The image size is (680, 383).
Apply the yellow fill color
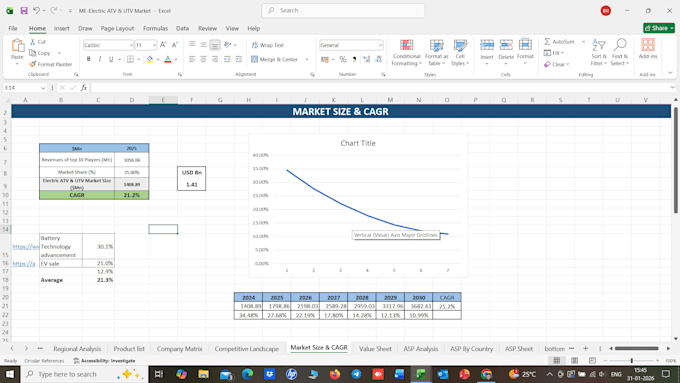(150, 59)
